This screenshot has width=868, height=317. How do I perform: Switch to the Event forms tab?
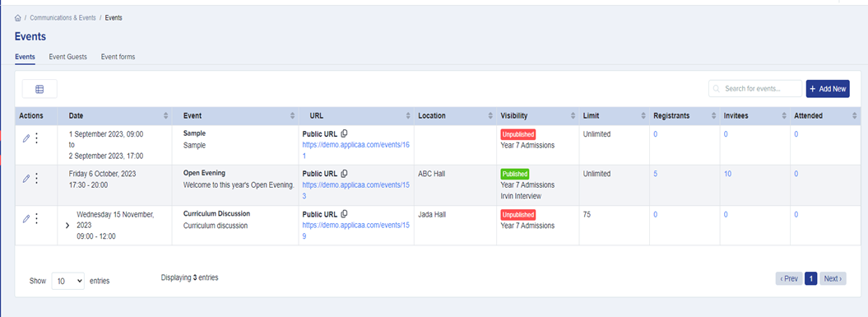(x=118, y=57)
